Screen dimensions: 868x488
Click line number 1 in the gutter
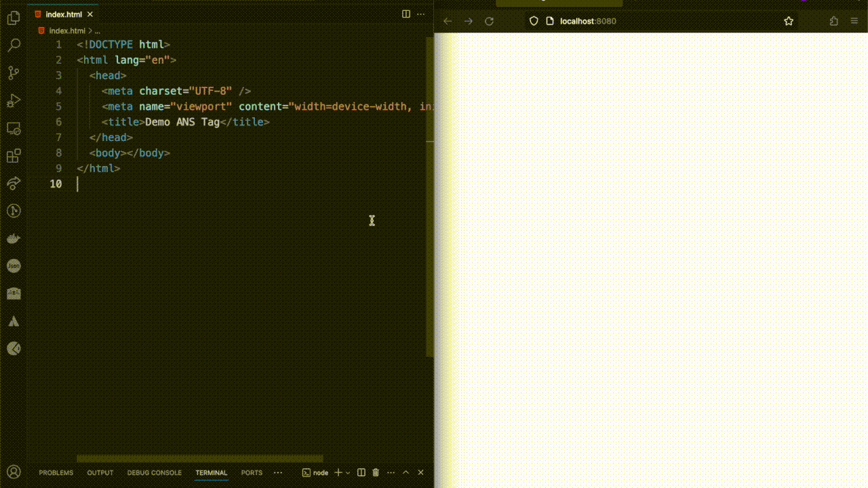point(59,45)
